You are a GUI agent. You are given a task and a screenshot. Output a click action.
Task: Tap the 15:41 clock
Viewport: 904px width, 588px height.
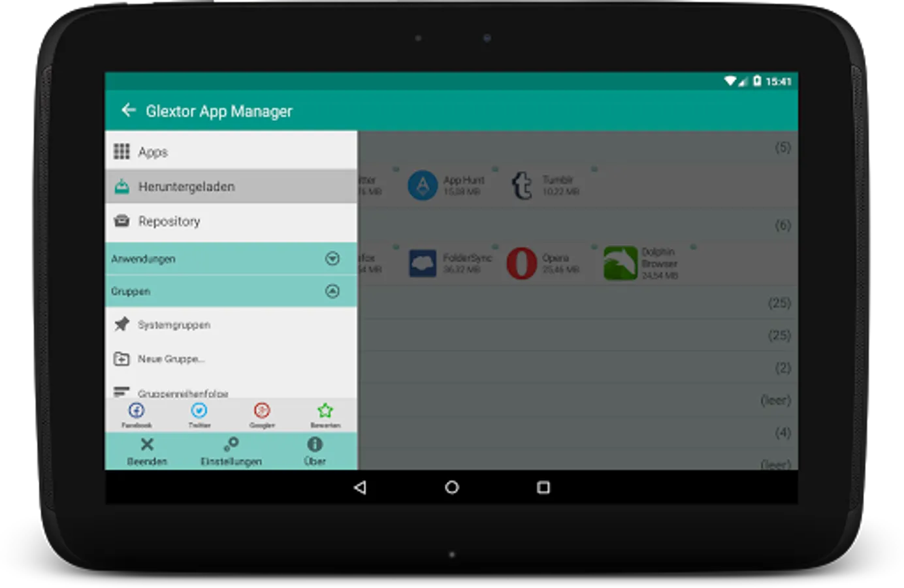779,82
